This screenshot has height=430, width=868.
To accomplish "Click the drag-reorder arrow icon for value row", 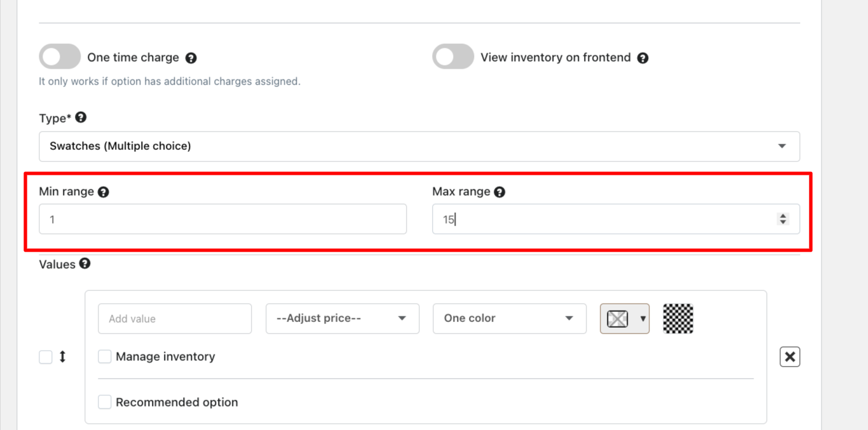I will tap(62, 357).
